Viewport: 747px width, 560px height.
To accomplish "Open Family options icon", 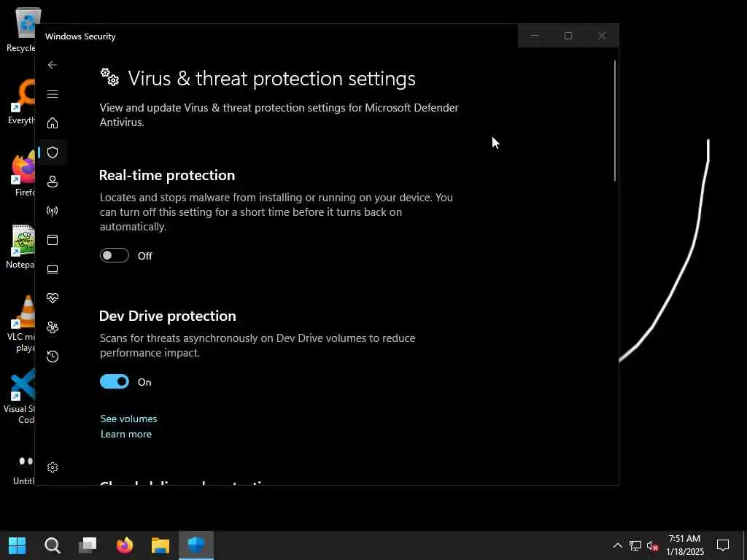I will click(53, 327).
